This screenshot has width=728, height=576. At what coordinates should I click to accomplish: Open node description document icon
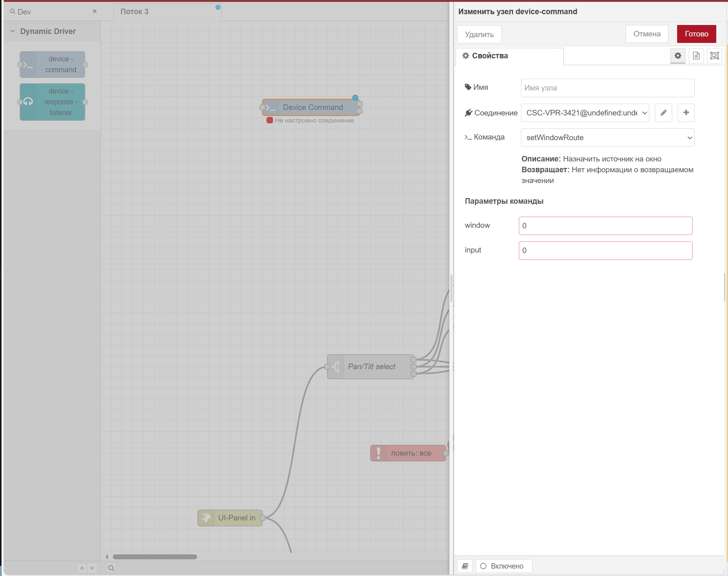click(x=696, y=56)
